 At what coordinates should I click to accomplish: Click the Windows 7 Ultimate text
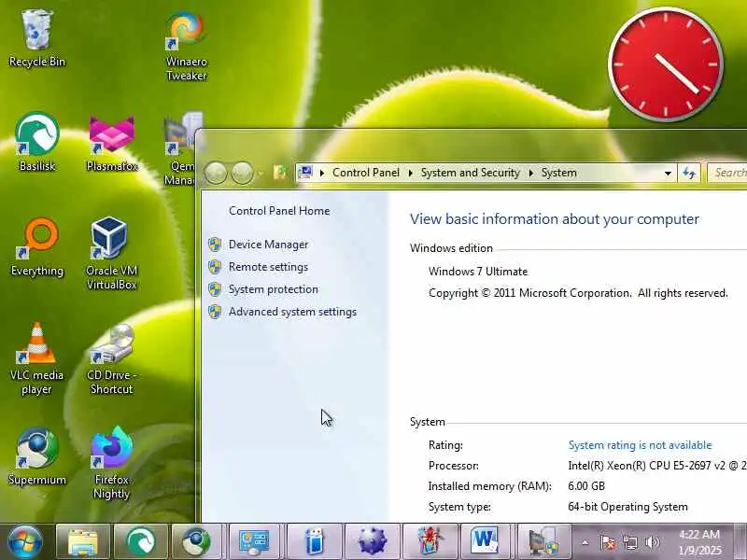pos(478,272)
